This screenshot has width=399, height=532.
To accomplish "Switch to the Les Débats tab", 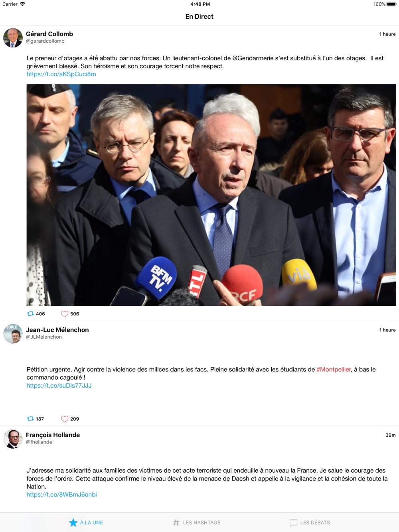I will pyautogui.click(x=310, y=522).
